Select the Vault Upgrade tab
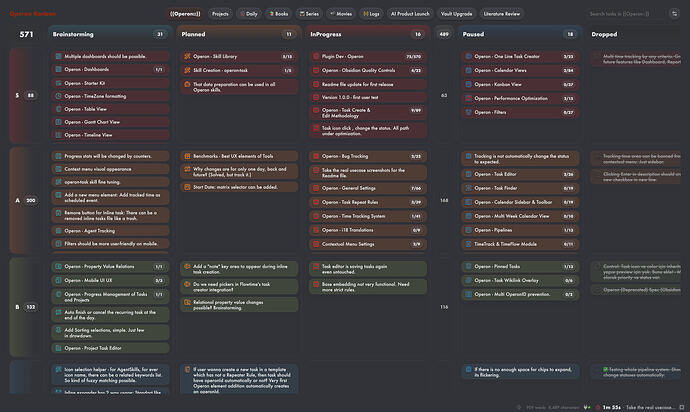Viewport: 690px width, 412px height. tap(456, 14)
